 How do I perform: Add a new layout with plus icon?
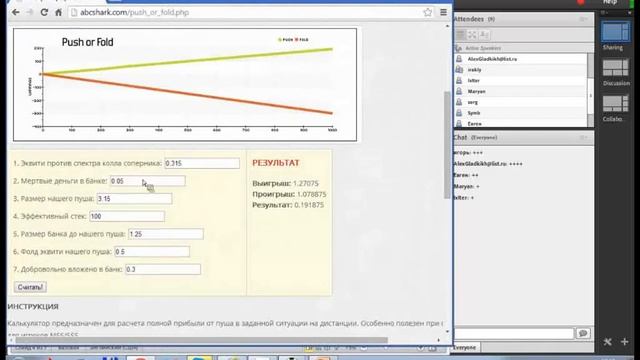point(624,342)
